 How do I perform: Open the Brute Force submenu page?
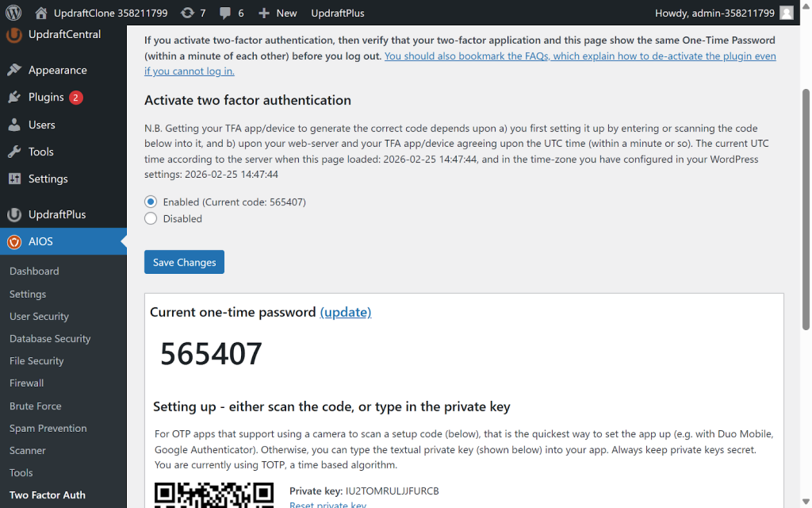pyautogui.click(x=35, y=406)
